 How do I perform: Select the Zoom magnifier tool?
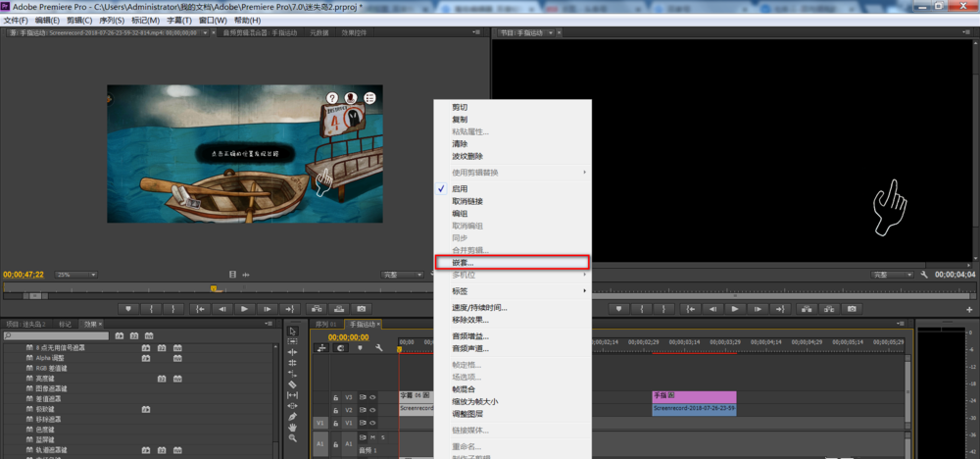(x=292, y=438)
